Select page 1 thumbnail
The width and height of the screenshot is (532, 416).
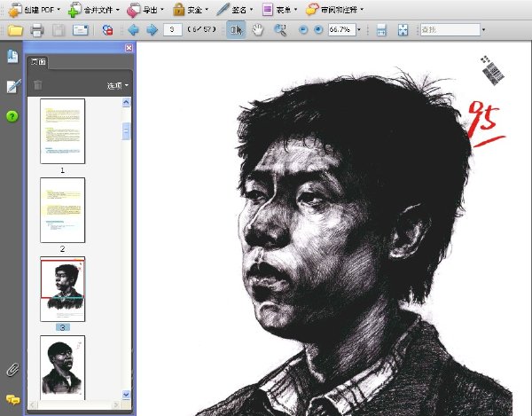tap(62, 131)
